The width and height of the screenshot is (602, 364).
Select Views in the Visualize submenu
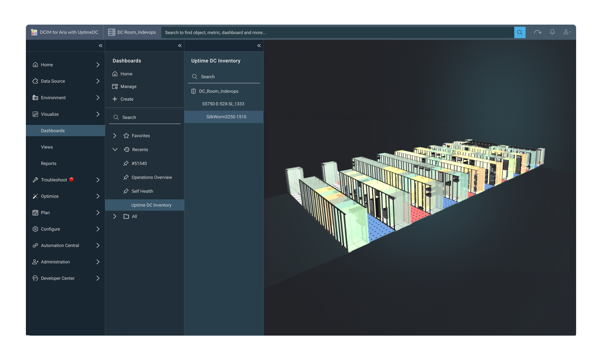47,147
